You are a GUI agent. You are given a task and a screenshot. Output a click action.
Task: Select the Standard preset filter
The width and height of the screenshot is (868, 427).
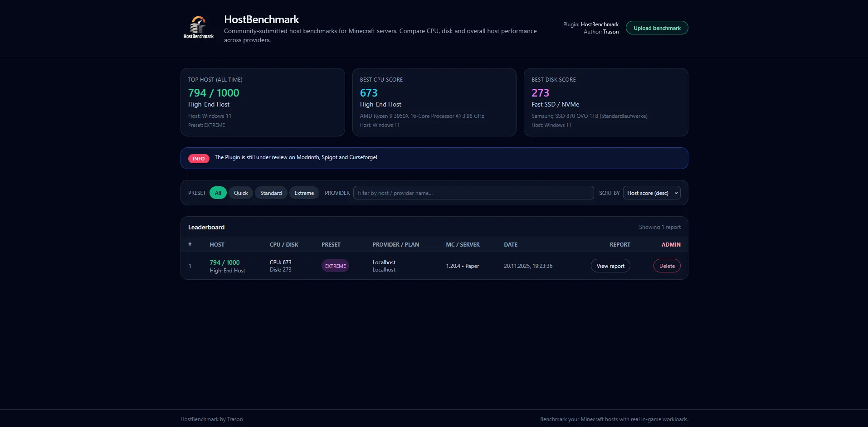(271, 193)
